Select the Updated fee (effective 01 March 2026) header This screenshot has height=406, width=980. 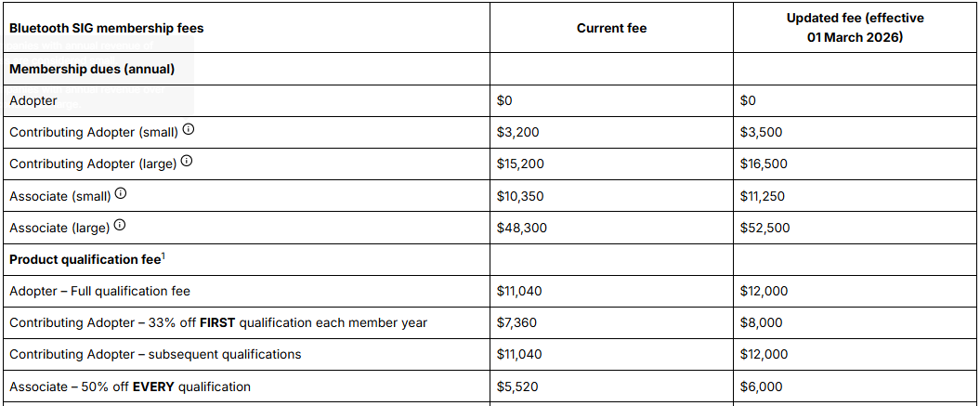[x=855, y=28]
